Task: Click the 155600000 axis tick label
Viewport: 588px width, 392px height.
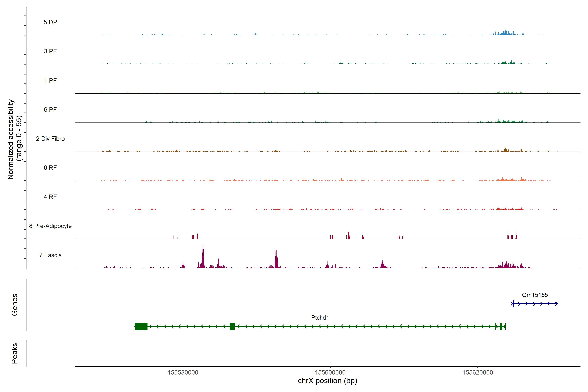Action: (330, 372)
